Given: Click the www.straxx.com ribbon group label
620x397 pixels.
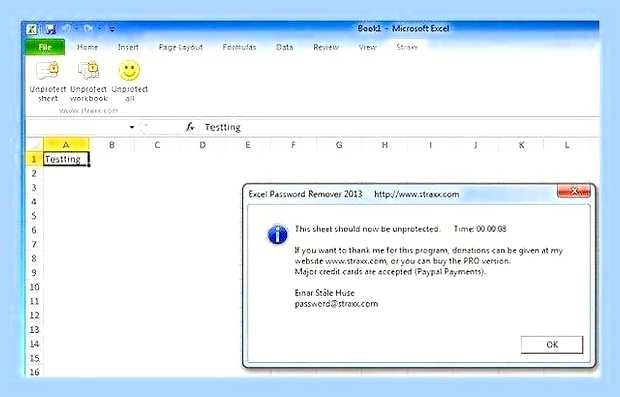Looking at the screenshot, I should point(89,111).
